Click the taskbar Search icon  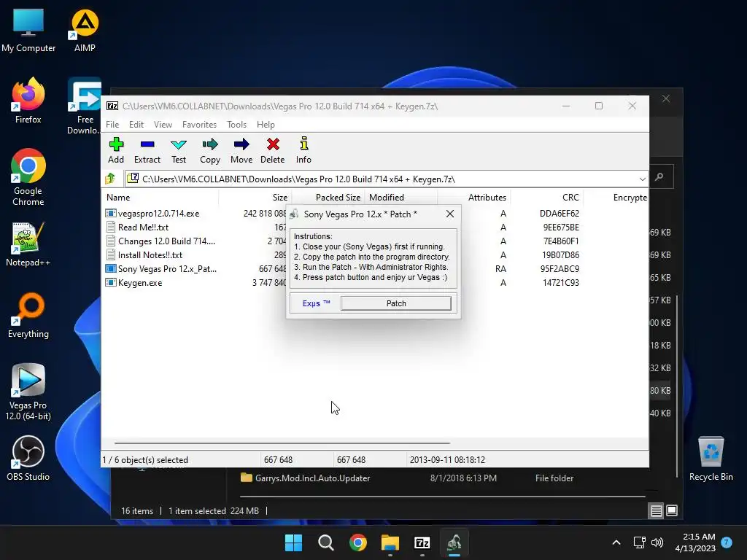pos(326,542)
